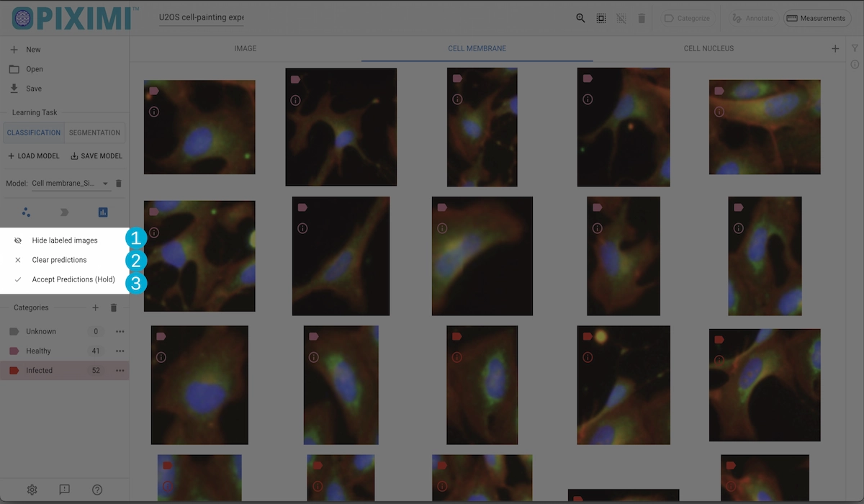Click the Predict model label icon

click(x=64, y=212)
